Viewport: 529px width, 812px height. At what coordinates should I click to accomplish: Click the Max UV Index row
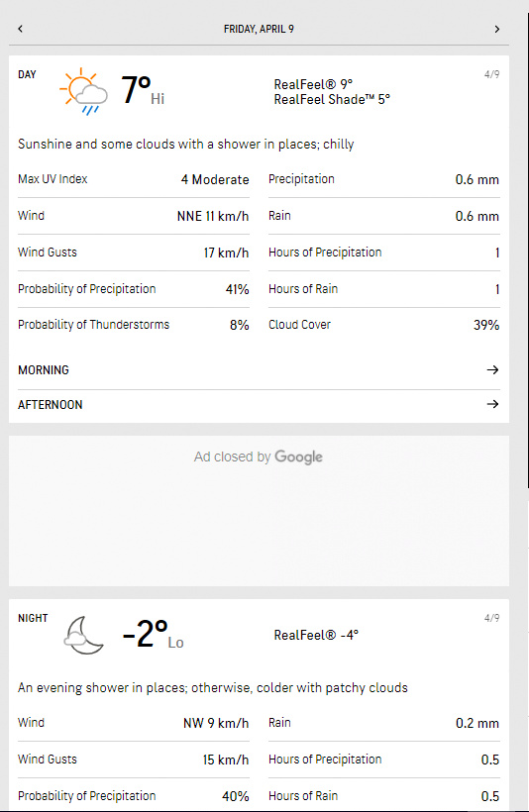tap(134, 179)
